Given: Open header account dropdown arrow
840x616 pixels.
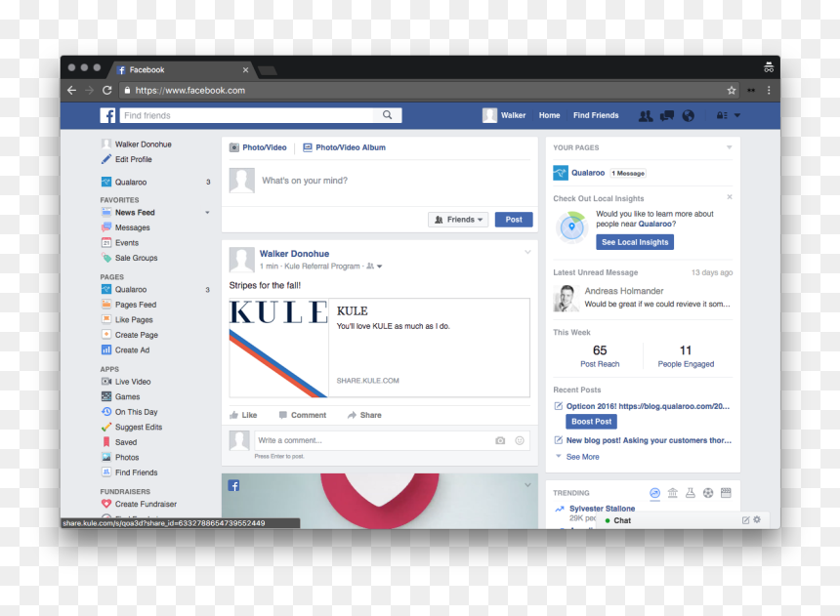Looking at the screenshot, I should (737, 116).
